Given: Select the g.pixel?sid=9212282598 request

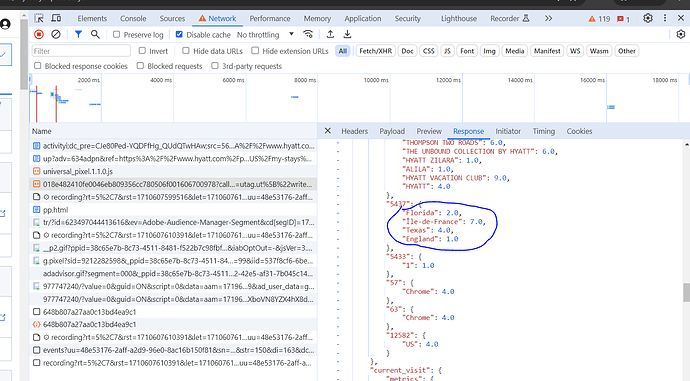Looking at the screenshot, I should point(173,261).
